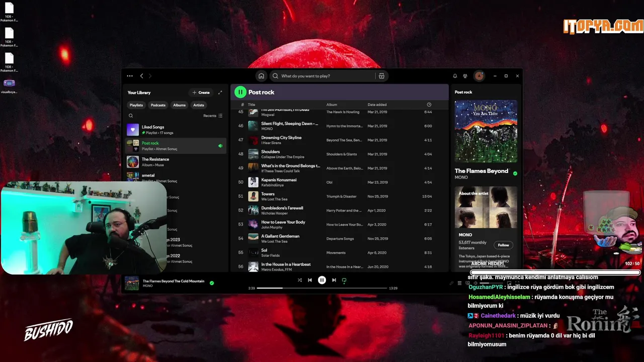Open About the artist photo card
644x362 pixels.
[486, 207]
